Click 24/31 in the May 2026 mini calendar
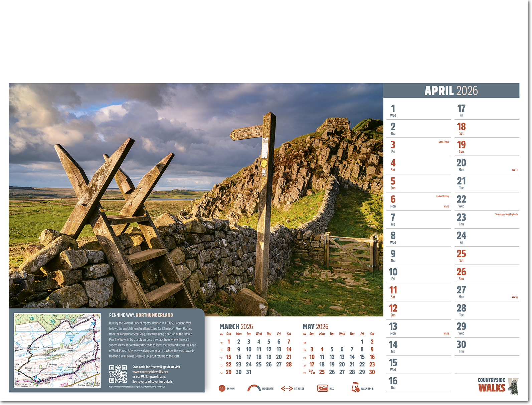 pyautogui.click(x=312, y=372)
